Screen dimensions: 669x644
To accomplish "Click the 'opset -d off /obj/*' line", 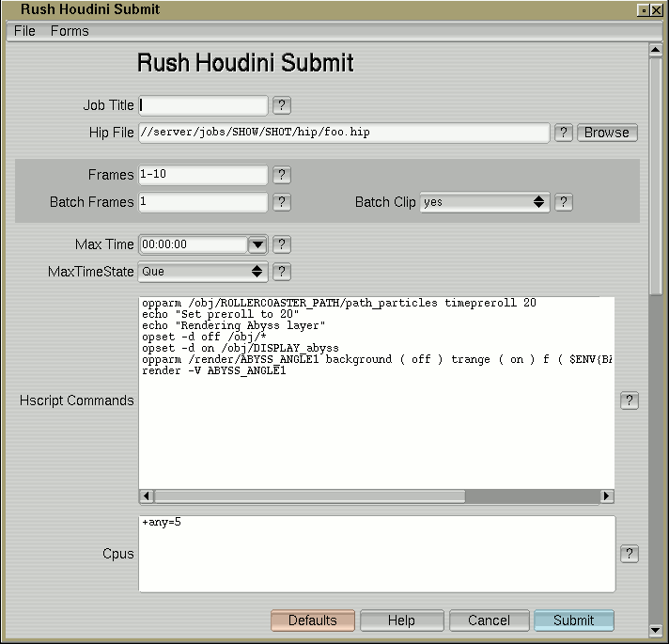I will pyautogui.click(x=204, y=337).
